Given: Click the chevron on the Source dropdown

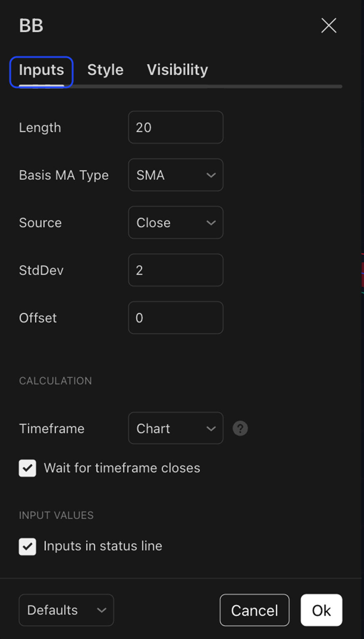Looking at the screenshot, I should (x=210, y=223).
